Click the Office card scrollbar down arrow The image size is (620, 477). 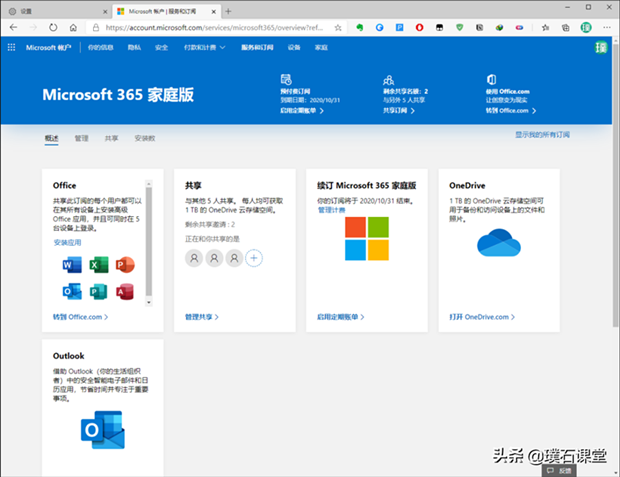pyautogui.click(x=149, y=302)
